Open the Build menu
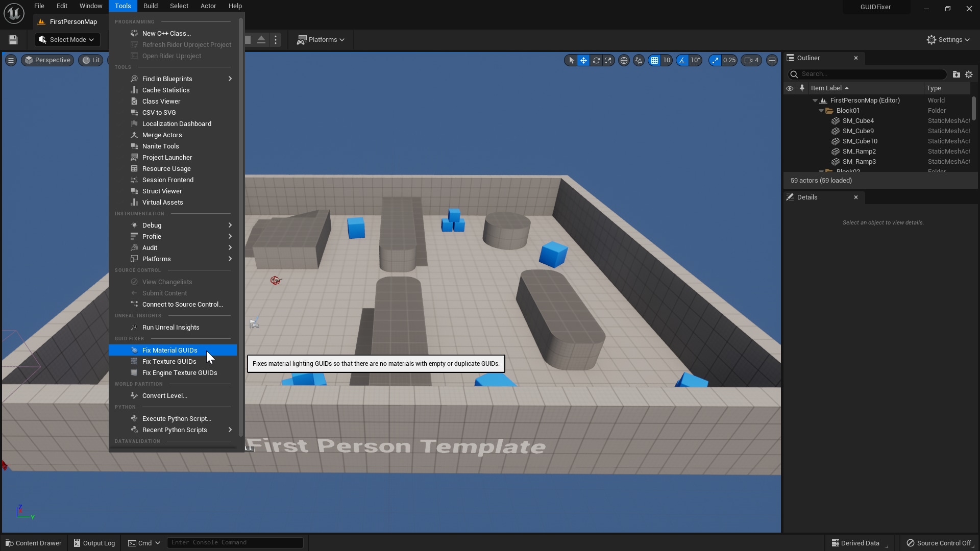The height and width of the screenshot is (551, 980). pos(150,6)
